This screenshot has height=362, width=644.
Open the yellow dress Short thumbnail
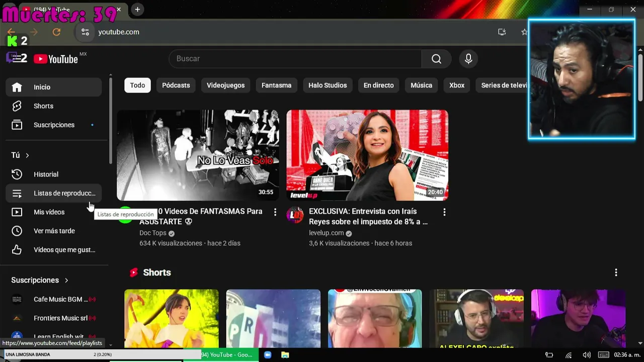(x=172, y=318)
